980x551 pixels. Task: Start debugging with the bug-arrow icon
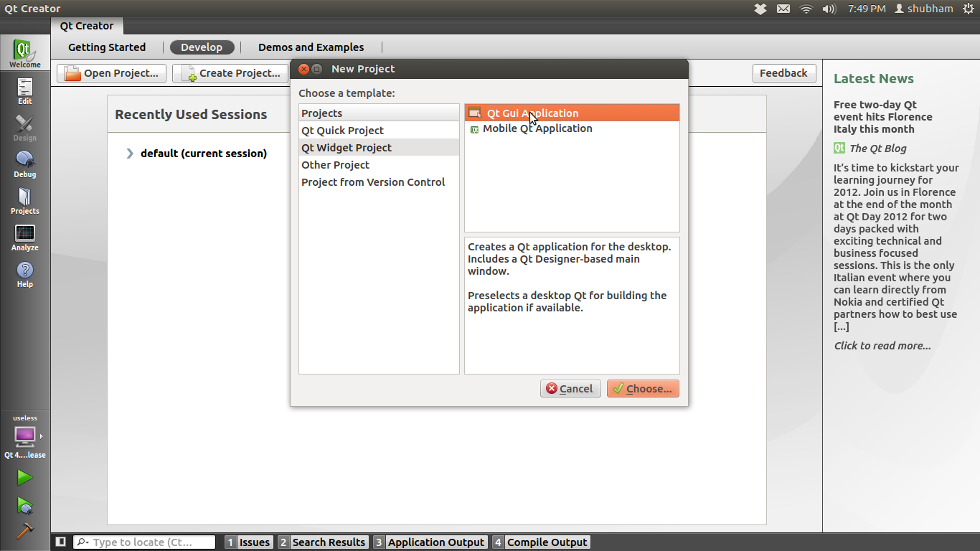tap(24, 505)
